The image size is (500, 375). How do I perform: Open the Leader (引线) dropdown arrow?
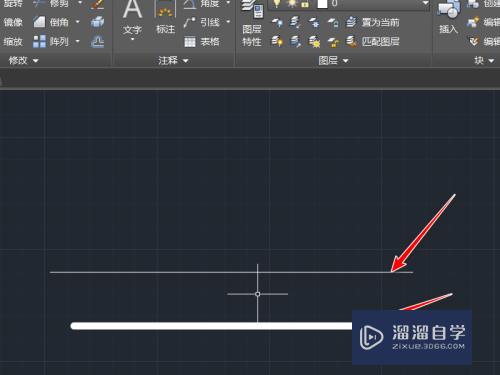228,22
